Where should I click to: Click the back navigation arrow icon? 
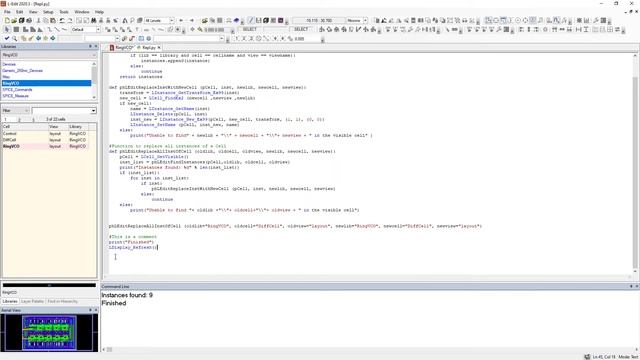[x=181, y=20]
